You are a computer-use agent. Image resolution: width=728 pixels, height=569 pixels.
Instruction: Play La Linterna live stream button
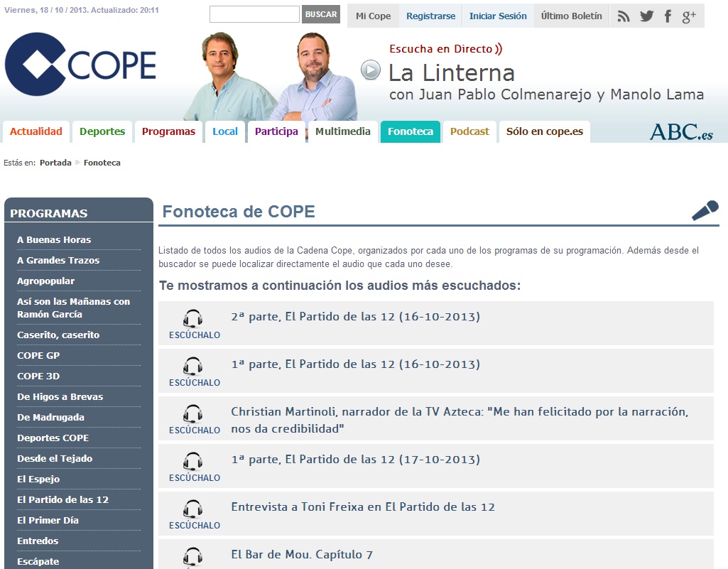tap(371, 70)
